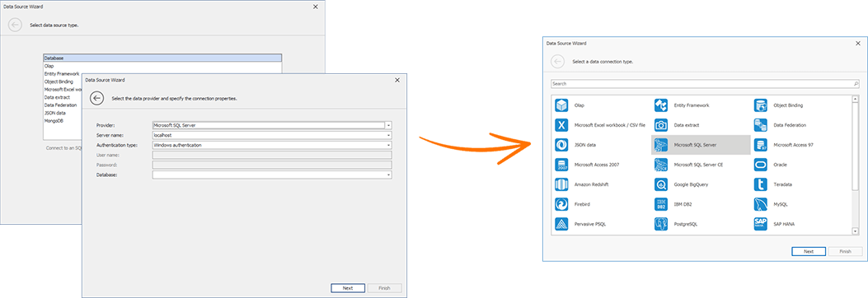
Task: Select Olap in the data source type list
Action: [x=162, y=66]
